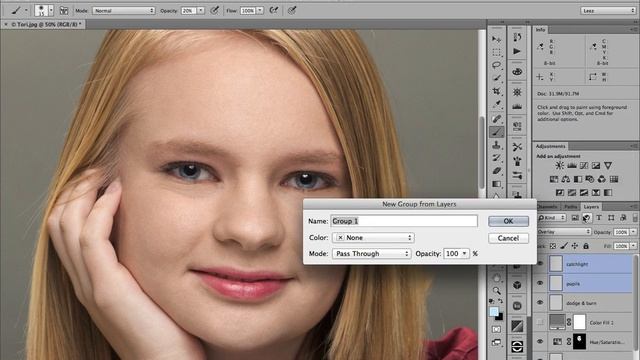Add a Vibrance adjustment

click(x=608, y=165)
